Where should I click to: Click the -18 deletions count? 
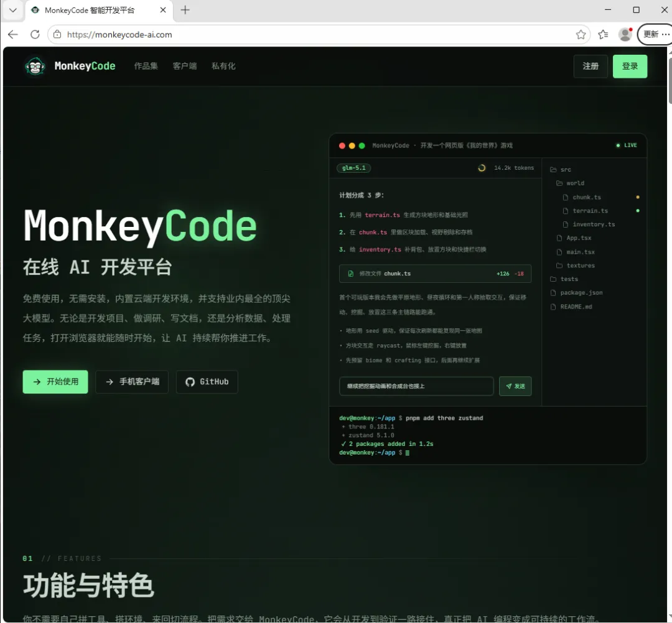[x=520, y=274]
